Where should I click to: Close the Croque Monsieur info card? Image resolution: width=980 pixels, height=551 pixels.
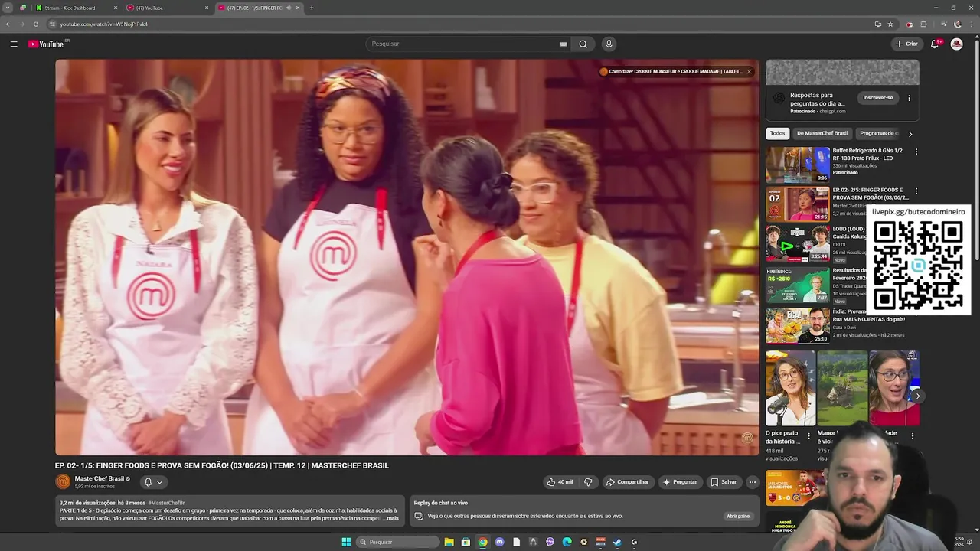click(x=749, y=71)
